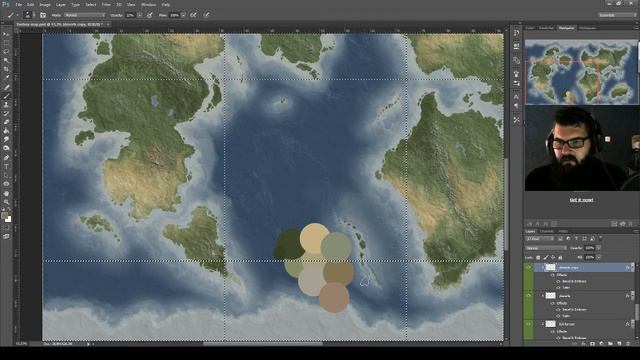Select the Eyedropper tool

pos(6,78)
